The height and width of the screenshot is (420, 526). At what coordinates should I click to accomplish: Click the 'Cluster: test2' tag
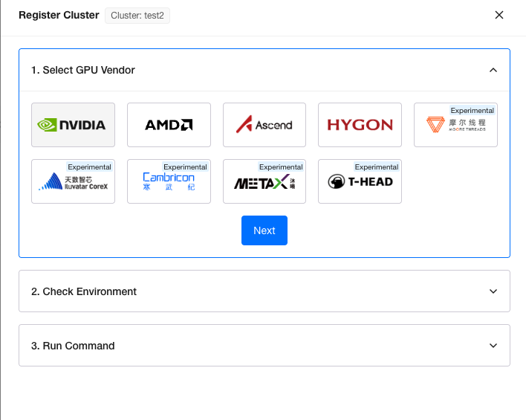pos(137,16)
